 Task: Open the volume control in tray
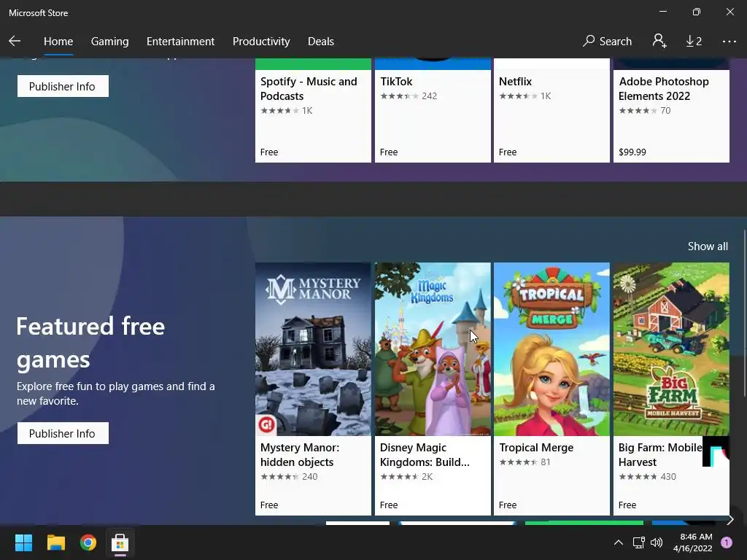point(657,542)
